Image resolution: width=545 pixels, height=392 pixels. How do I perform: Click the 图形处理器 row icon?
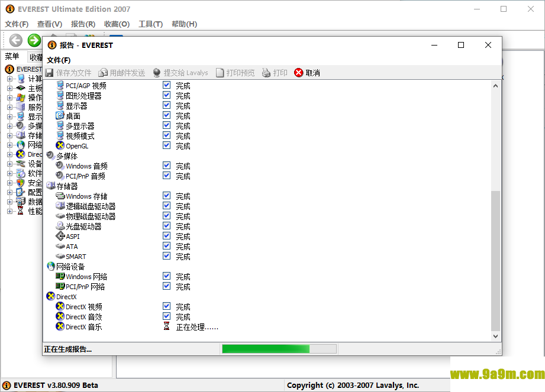[x=60, y=95]
